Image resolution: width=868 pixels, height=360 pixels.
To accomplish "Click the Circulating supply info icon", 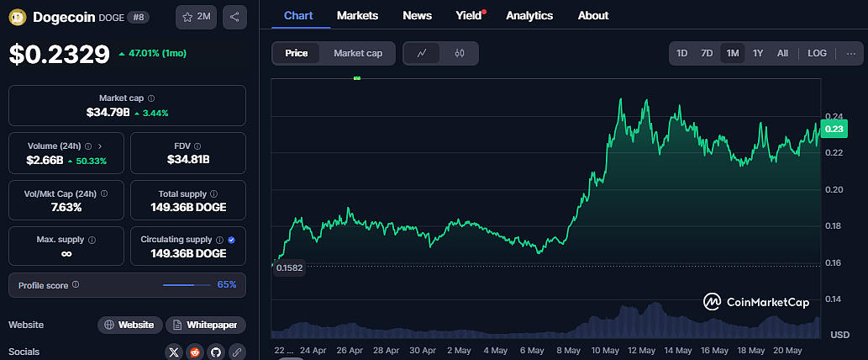I will coord(220,240).
